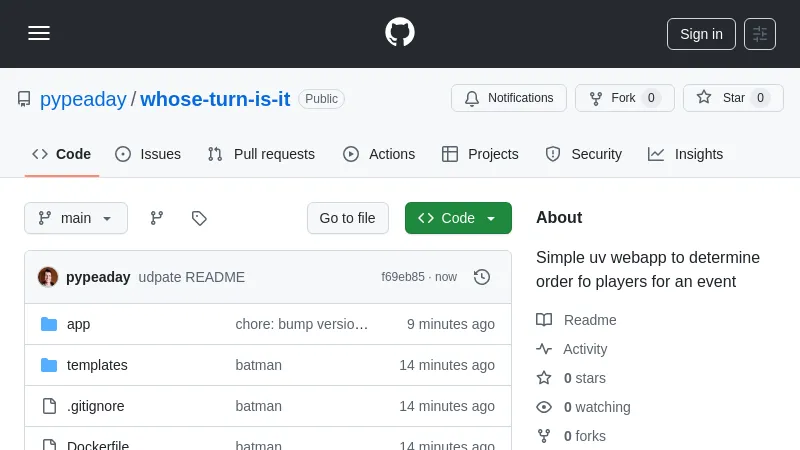
Task: Open the app folder
Action: pos(78,324)
